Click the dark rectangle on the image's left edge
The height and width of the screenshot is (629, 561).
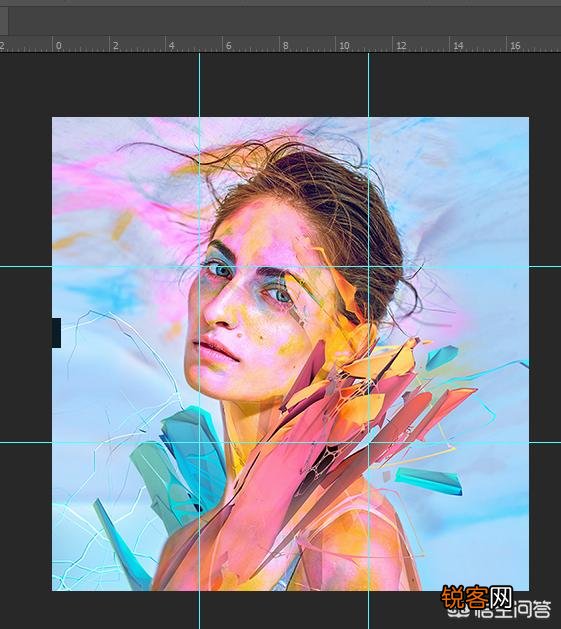(57, 333)
